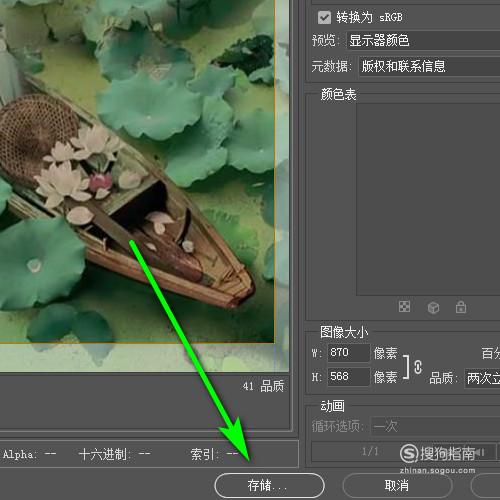Viewport: 500px width, 500px height.
Task: Click the H height field showing 568
Action: pyautogui.click(x=349, y=377)
